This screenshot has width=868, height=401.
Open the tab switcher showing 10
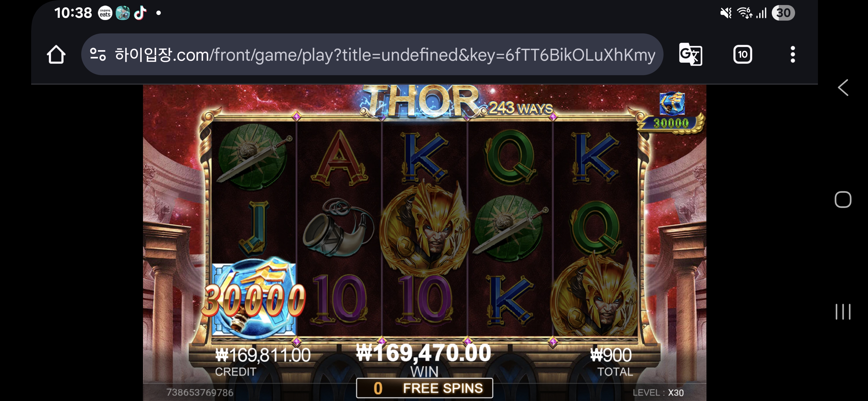tap(742, 54)
